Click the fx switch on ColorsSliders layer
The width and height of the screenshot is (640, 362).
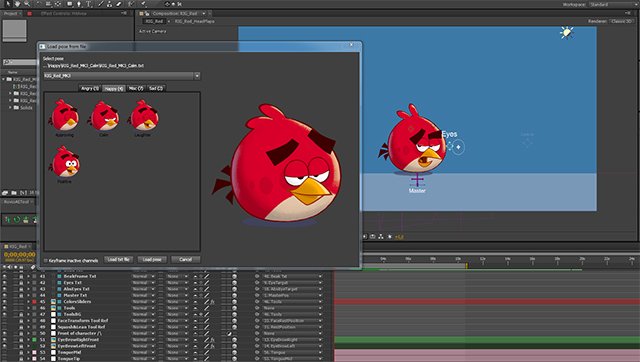212,302
